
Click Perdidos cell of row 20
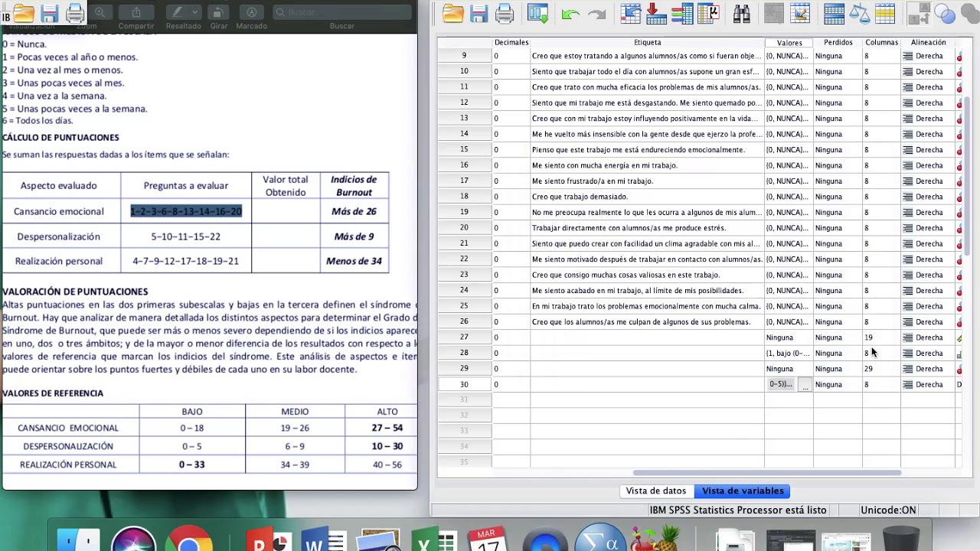click(838, 228)
